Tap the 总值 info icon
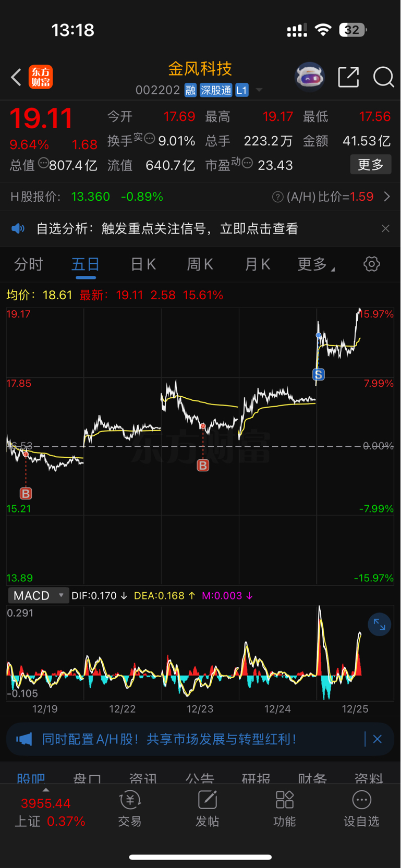 coord(43,163)
